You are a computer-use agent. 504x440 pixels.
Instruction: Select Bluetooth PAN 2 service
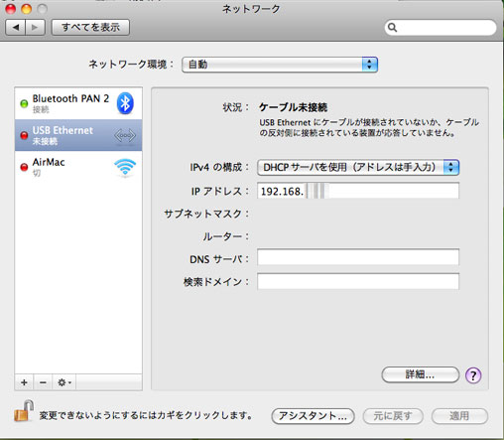pyautogui.click(x=78, y=103)
